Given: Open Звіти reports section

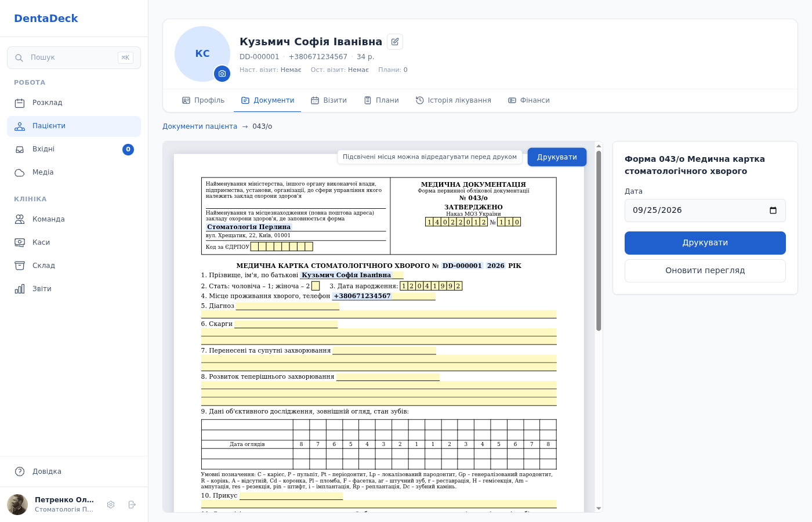Looking at the screenshot, I should tap(74, 289).
